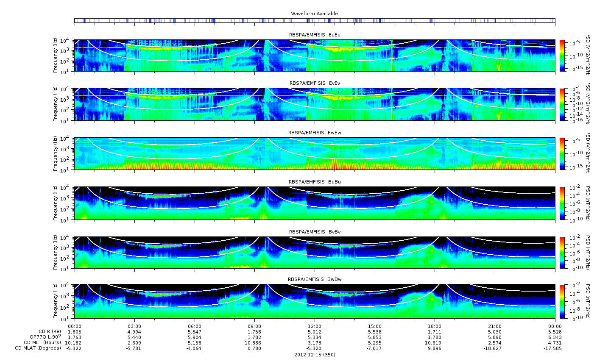
Task: Click the BwBw spectrogram panel
Action: coord(315,301)
